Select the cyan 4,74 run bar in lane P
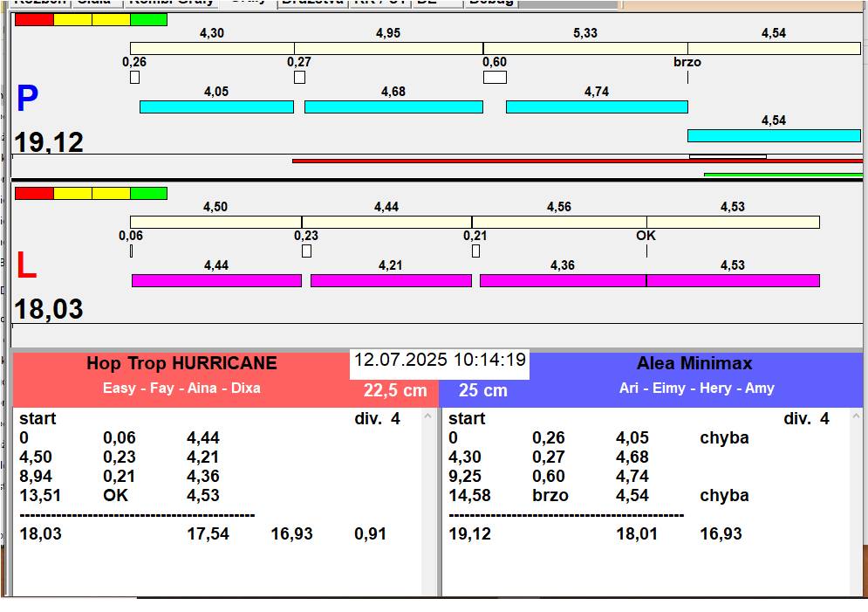The width and height of the screenshot is (868, 612). pos(597,107)
